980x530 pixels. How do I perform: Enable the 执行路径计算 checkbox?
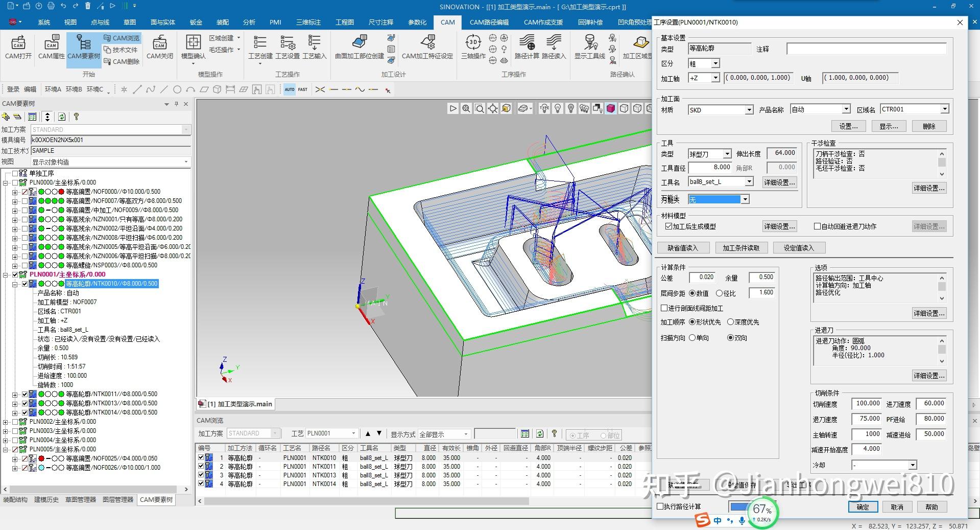pos(660,506)
